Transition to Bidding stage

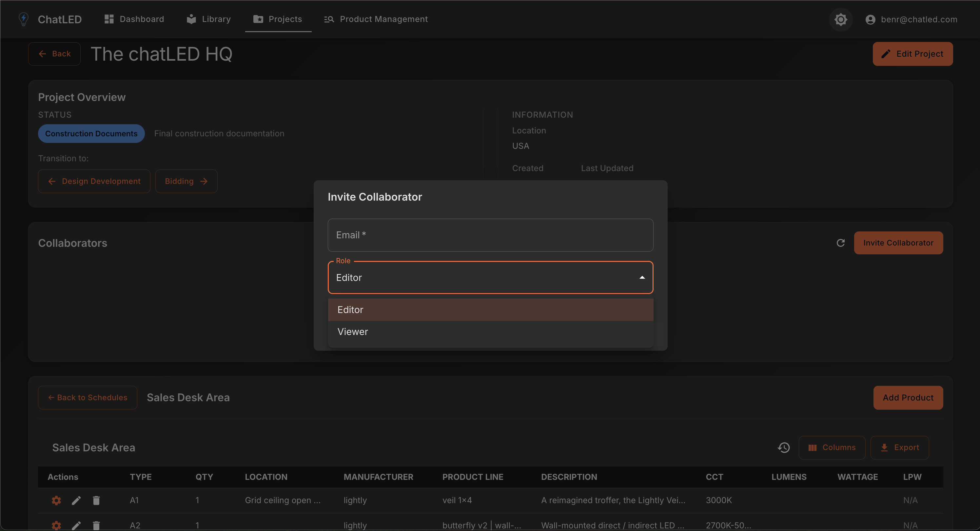pos(186,181)
